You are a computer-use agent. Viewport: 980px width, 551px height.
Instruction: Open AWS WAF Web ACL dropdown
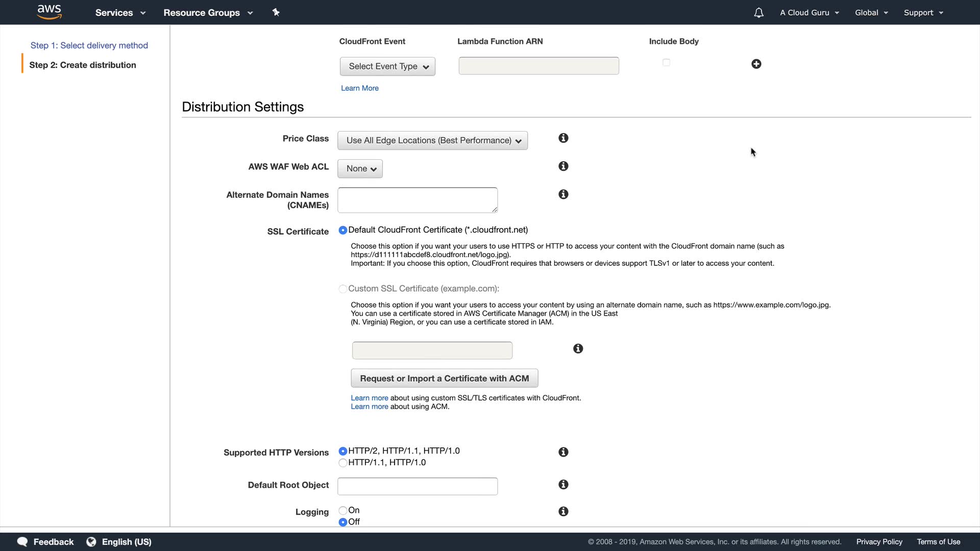coord(360,169)
